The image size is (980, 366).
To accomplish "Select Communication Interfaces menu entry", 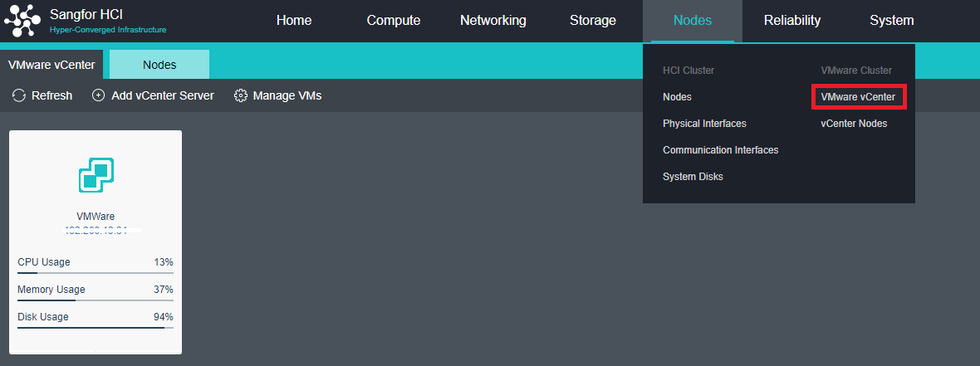I will coord(720,150).
